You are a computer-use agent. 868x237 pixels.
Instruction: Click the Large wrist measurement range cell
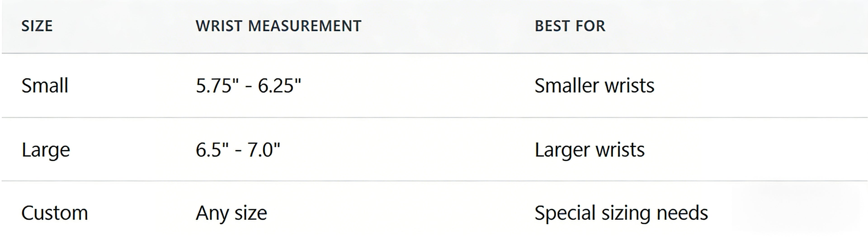tap(238, 150)
